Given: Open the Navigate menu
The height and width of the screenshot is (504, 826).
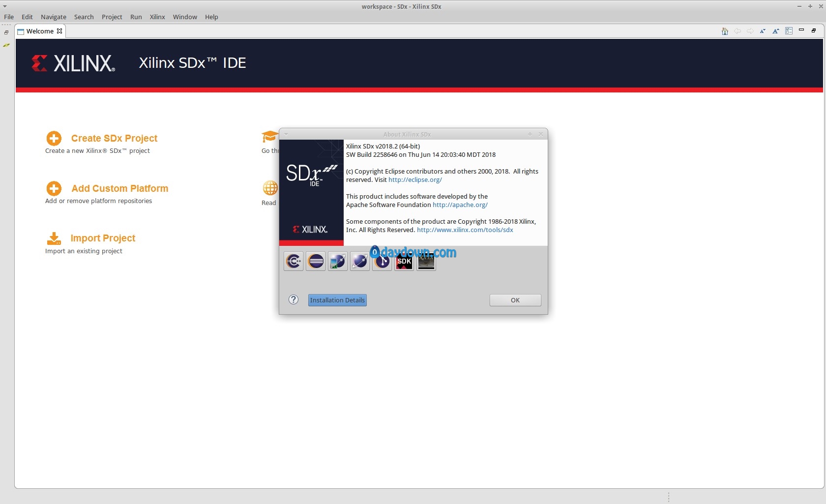Looking at the screenshot, I should click(54, 17).
